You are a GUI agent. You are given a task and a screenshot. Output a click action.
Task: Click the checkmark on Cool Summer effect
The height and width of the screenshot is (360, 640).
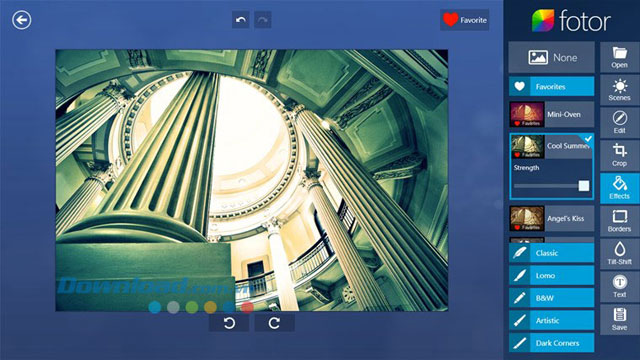coord(588,139)
